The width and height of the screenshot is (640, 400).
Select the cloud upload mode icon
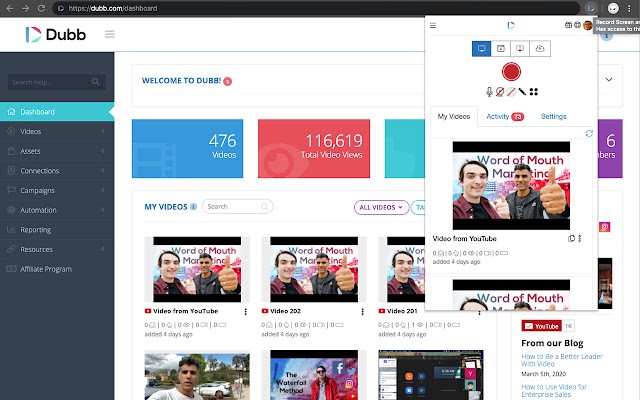tap(539, 48)
